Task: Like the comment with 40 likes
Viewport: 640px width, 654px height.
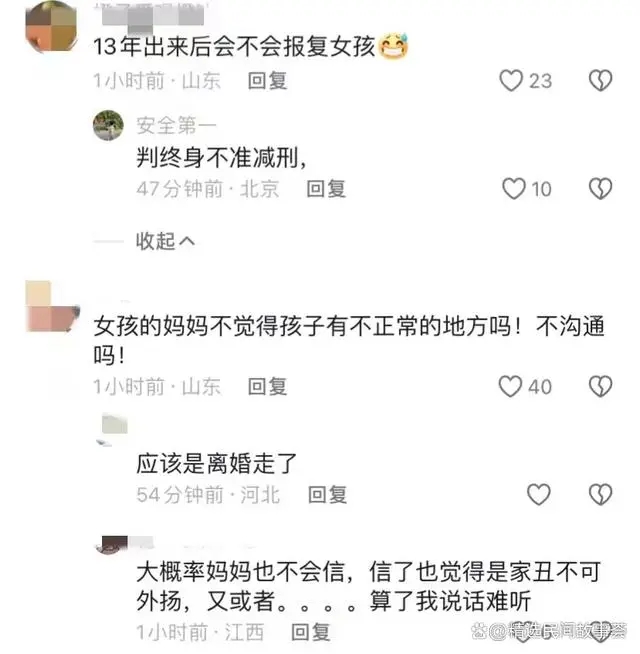Action: point(511,386)
